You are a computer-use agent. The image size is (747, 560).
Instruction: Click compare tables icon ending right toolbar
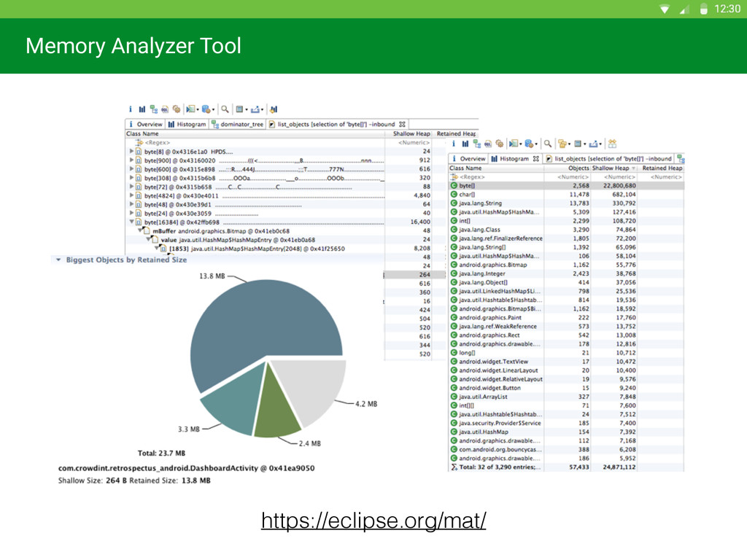(612, 144)
